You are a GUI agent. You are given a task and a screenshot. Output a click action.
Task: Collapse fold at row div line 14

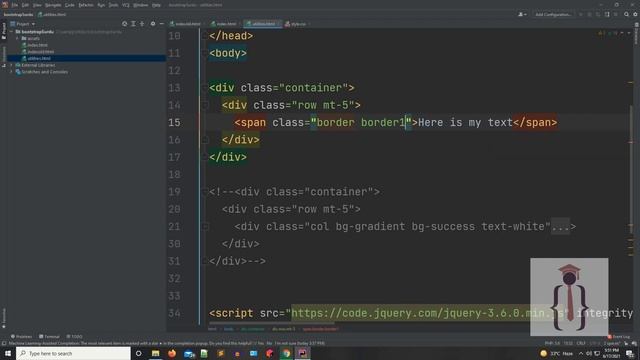[205, 105]
